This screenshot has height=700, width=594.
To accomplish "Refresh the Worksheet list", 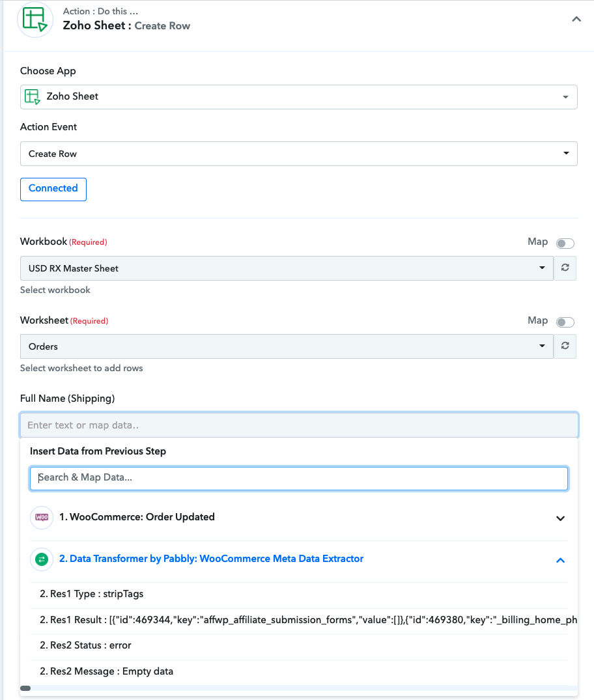I will pos(565,346).
